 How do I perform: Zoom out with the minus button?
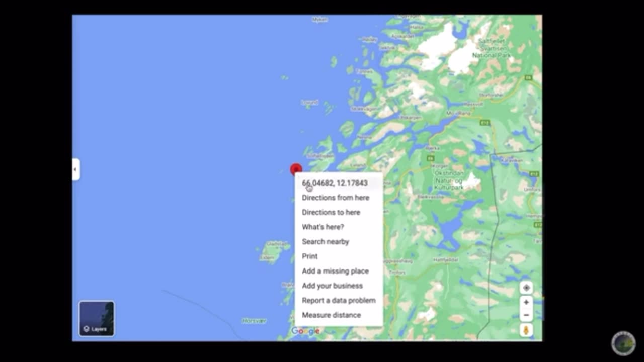526,315
